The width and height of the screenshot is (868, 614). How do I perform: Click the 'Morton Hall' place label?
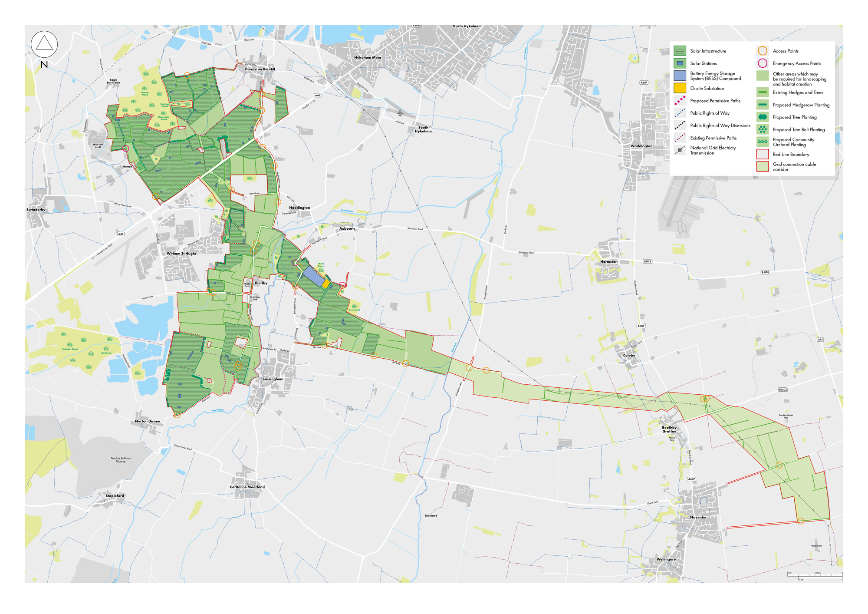pyautogui.click(x=98, y=146)
